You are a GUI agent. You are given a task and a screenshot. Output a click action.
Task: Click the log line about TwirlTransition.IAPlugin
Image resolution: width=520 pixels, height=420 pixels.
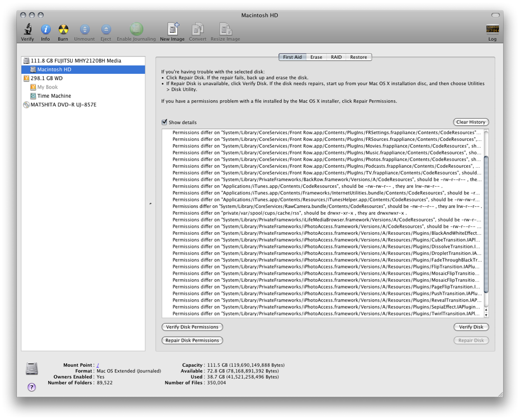click(x=326, y=314)
